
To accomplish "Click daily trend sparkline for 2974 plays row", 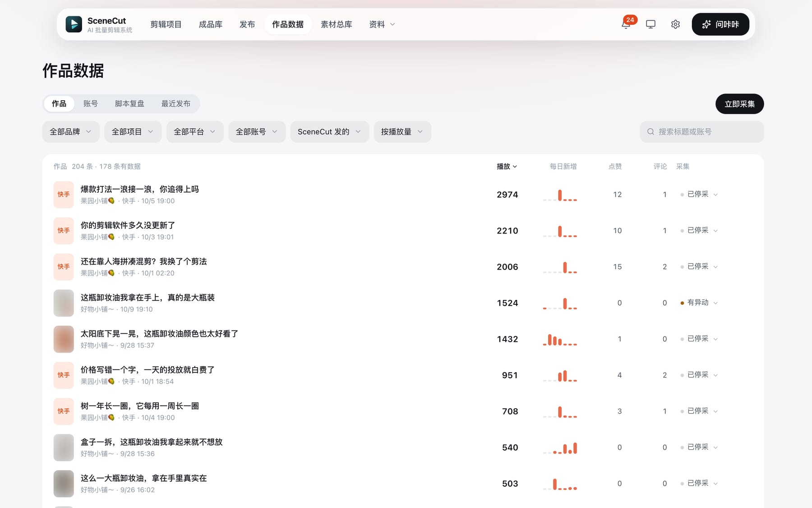I will click(560, 195).
